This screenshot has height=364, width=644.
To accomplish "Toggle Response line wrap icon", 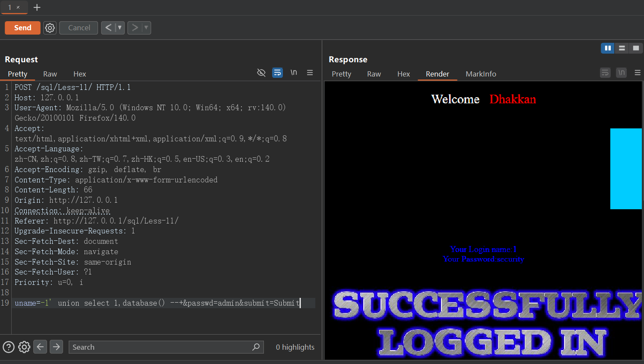I will point(605,73).
